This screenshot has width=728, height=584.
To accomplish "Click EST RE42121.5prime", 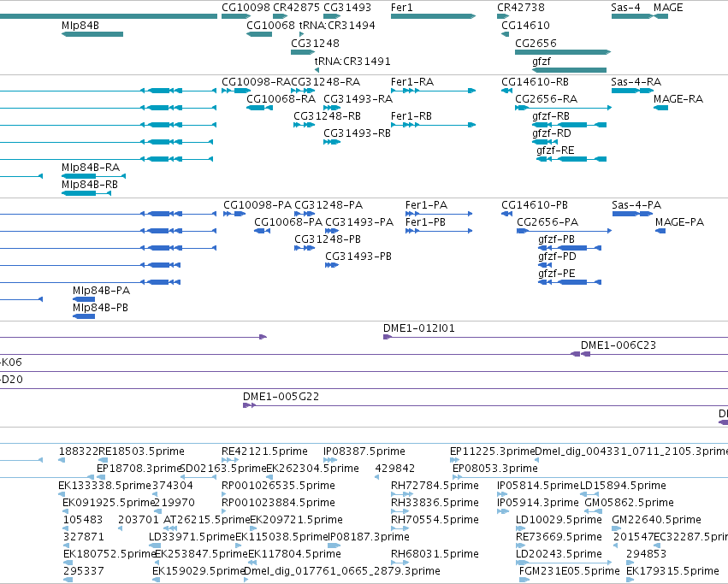I will click(264, 451).
